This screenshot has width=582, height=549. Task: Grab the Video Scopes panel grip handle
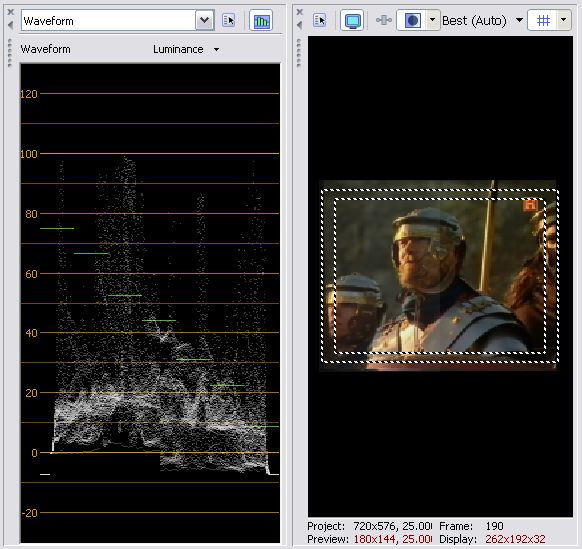10,52
